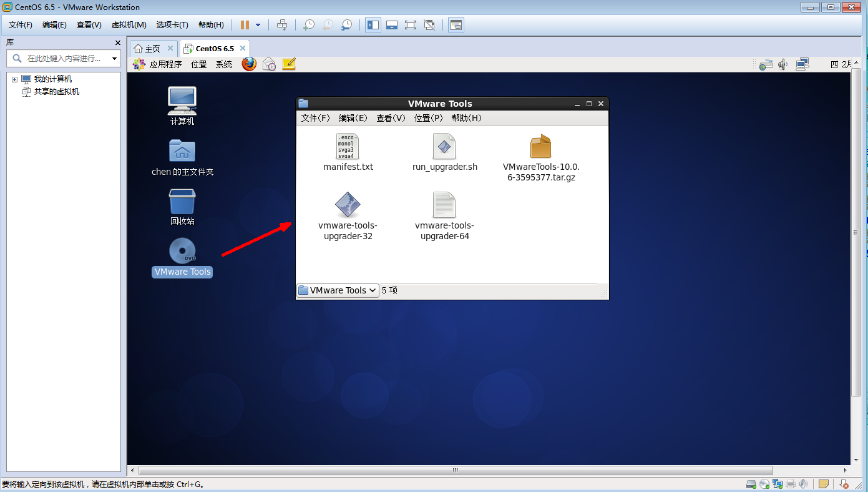The width and height of the screenshot is (868, 492).
Task: Click the CD/DVD status bar icon
Action: [x=764, y=484]
